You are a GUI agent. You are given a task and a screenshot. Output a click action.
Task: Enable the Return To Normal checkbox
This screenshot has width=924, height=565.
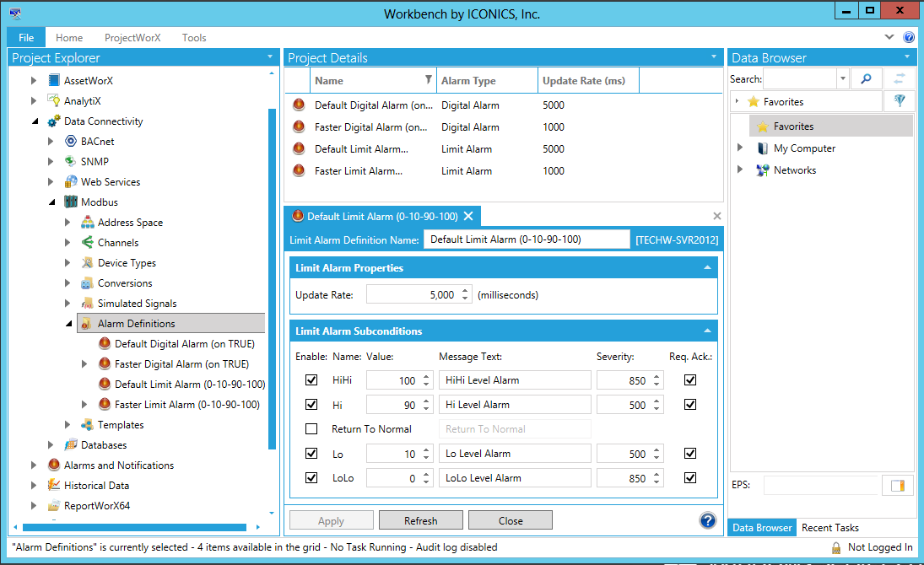click(x=311, y=429)
